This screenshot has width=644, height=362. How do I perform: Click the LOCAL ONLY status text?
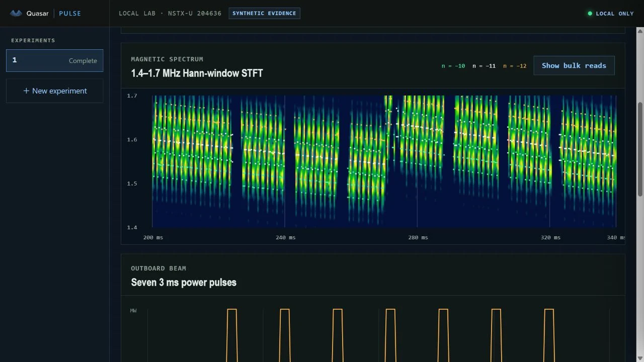pos(615,14)
